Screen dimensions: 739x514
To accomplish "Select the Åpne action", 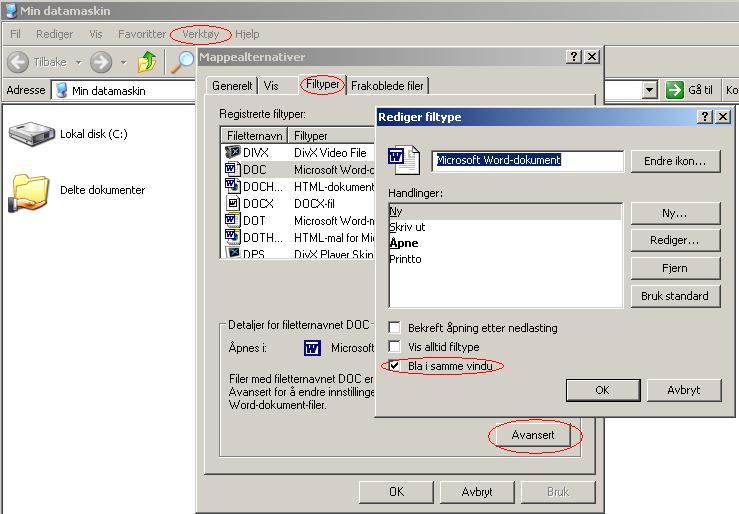I will pyautogui.click(x=404, y=243).
